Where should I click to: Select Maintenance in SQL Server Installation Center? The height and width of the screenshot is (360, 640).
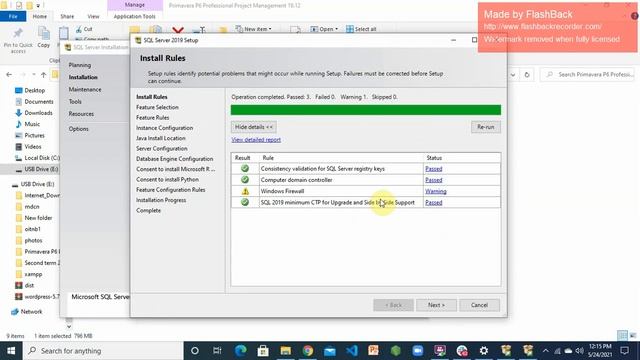coord(85,89)
